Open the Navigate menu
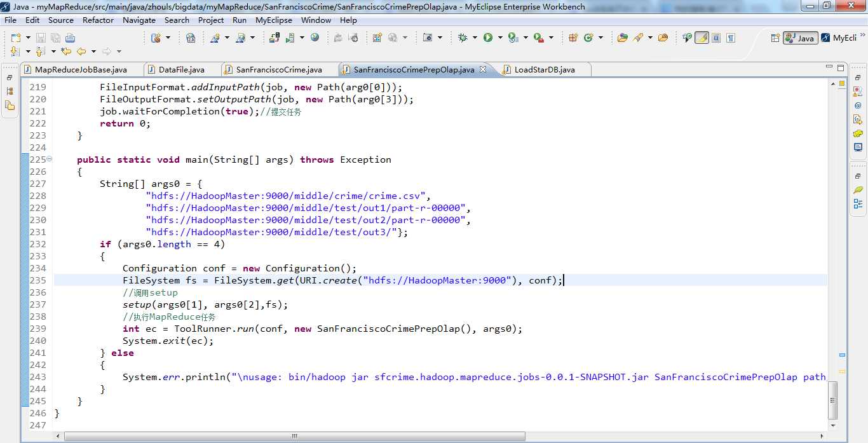The width and height of the screenshot is (868, 443). tap(139, 20)
